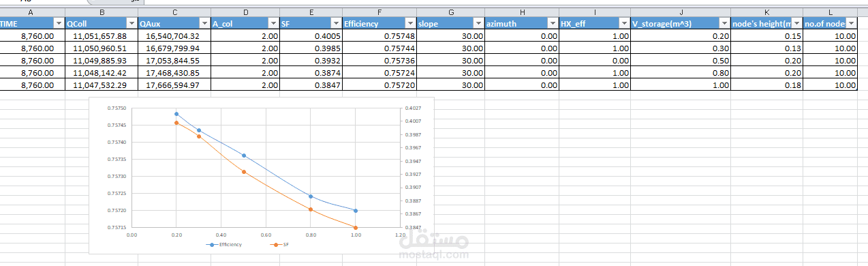Click the QColl cell 11,049,885.93
The height and width of the screenshot is (266, 868).
click(x=102, y=60)
